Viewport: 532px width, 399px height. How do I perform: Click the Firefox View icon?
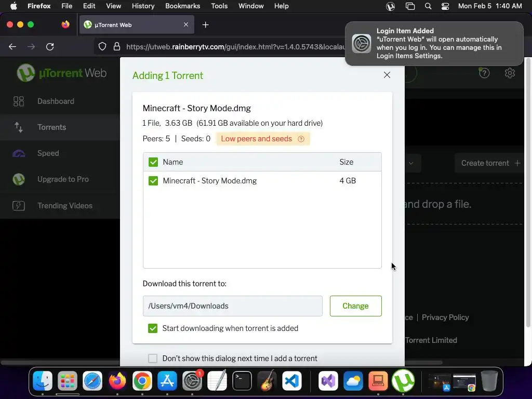[x=65, y=24]
